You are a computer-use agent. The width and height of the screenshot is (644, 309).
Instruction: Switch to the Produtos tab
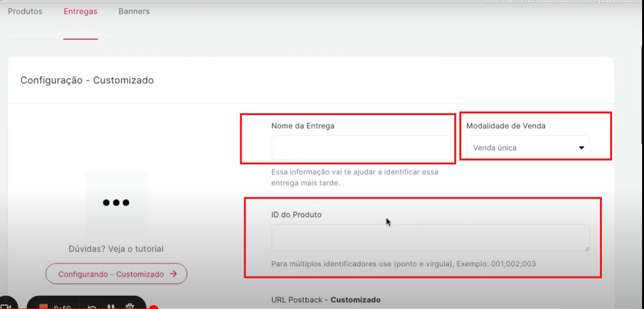click(x=25, y=11)
